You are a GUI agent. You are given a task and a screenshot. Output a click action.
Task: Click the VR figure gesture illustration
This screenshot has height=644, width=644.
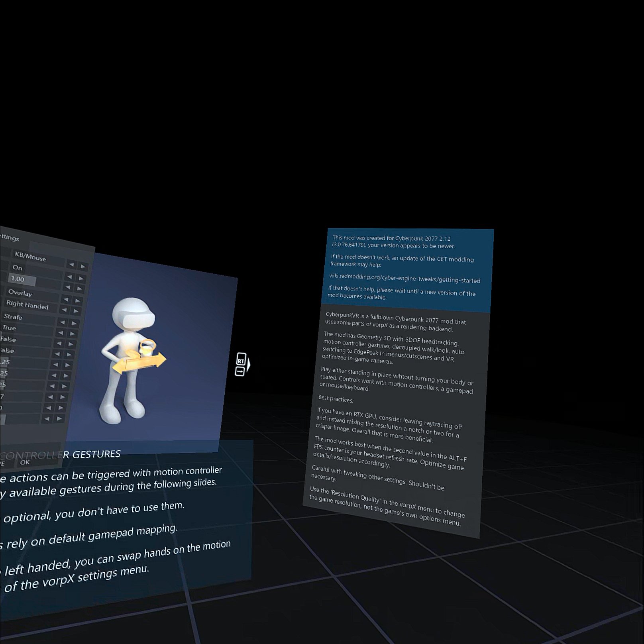click(x=133, y=361)
